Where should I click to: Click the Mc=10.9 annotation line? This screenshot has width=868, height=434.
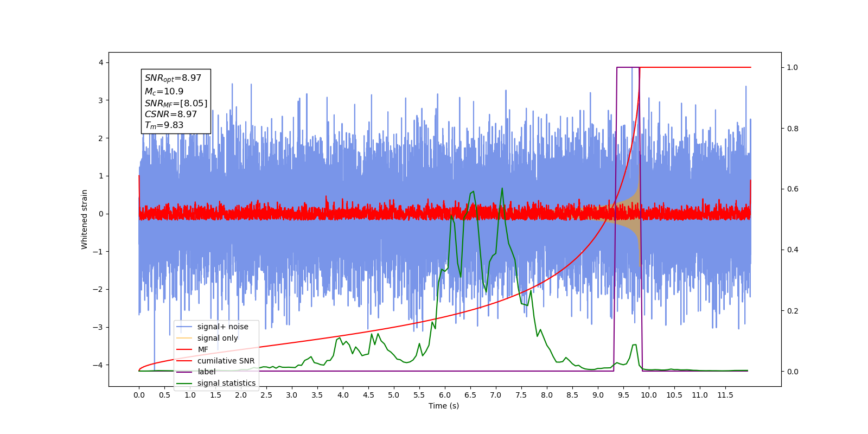click(164, 92)
